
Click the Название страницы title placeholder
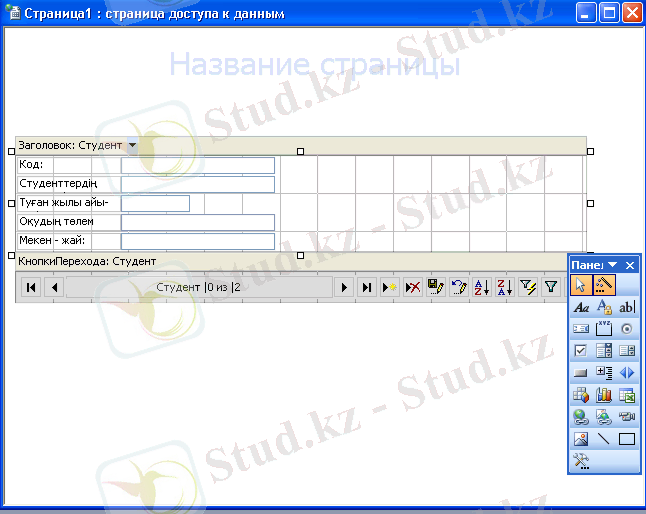pyautogui.click(x=314, y=66)
